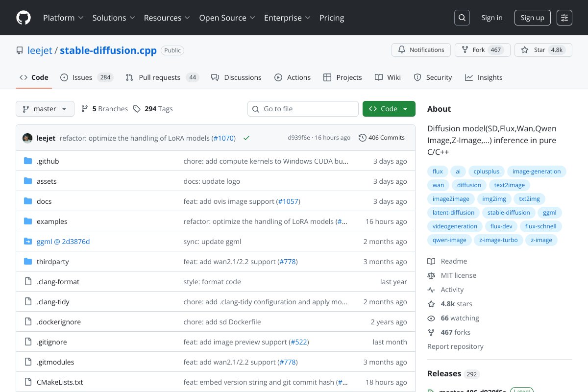Expand the master branch selector

pos(45,109)
